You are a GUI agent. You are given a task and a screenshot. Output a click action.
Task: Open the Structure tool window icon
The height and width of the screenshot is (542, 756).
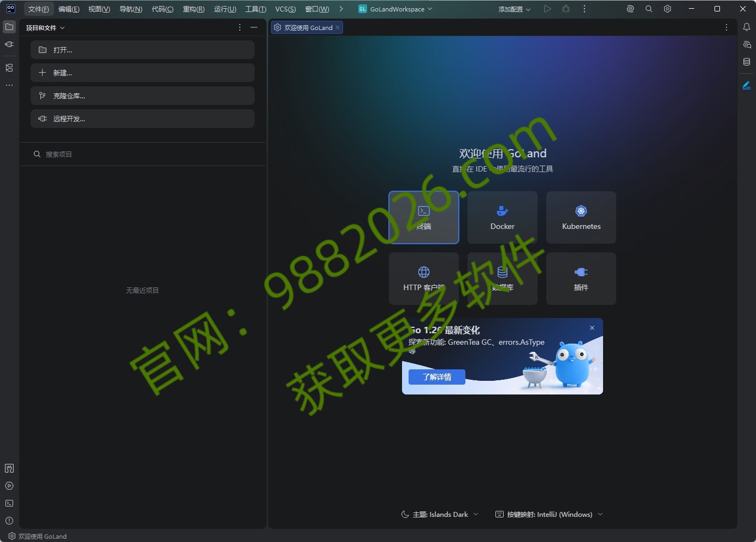(x=9, y=68)
